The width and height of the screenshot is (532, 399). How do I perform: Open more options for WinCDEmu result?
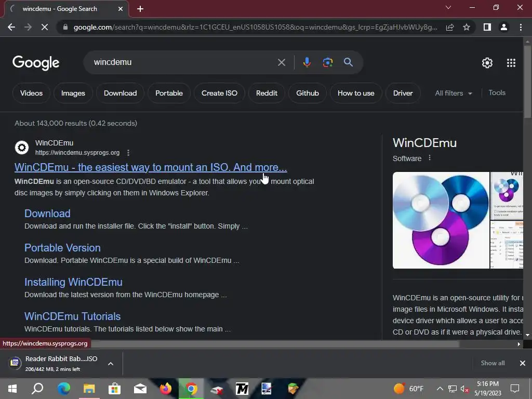click(128, 153)
